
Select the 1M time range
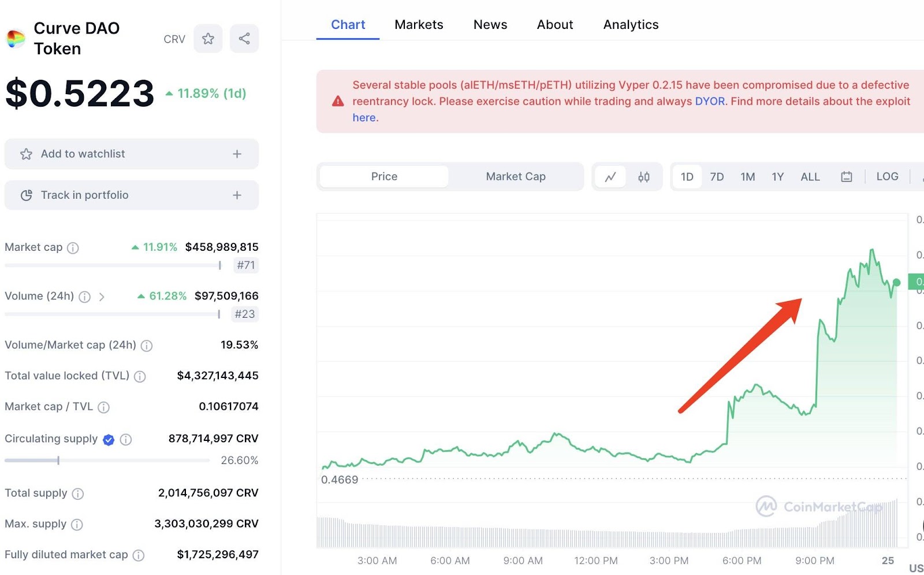point(748,177)
